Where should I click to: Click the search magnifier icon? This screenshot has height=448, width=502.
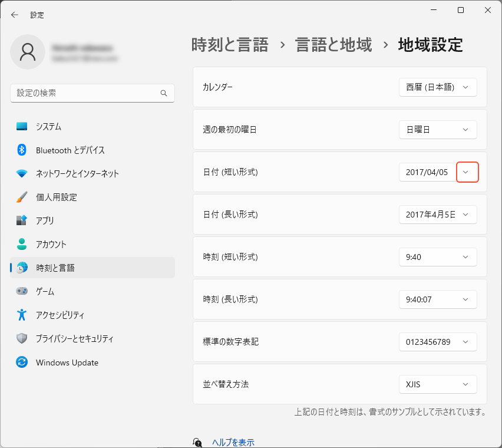click(164, 93)
